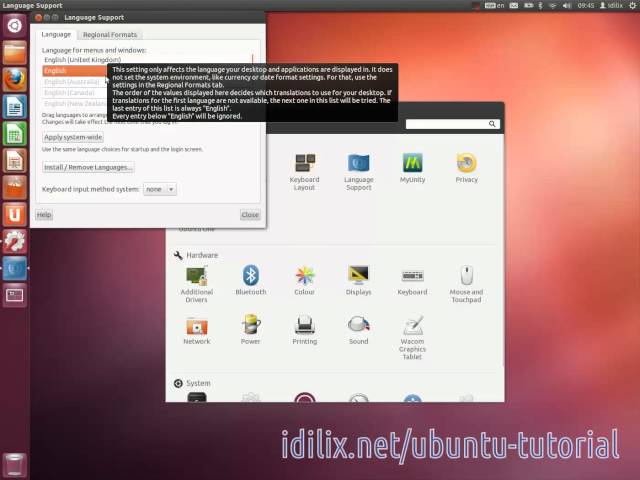The width and height of the screenshot is (640, 480).
Task: Open the Files launcher icon
Action: coord(15,52)
